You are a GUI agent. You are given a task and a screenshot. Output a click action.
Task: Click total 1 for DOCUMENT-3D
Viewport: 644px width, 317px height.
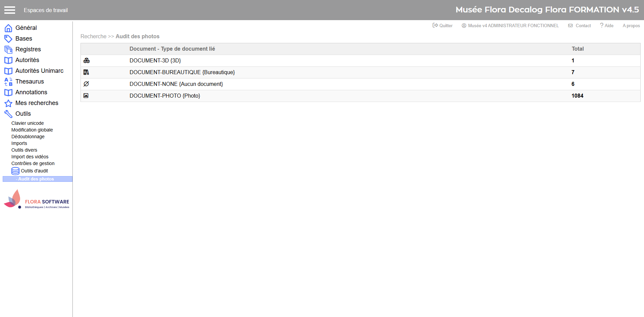click(x=573, y=60)
